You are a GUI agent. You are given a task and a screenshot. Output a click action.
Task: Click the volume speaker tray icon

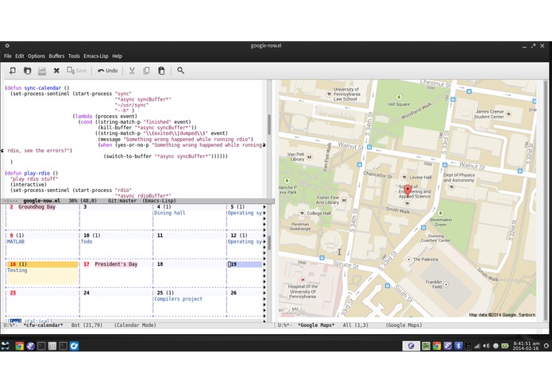pos(486,346)
